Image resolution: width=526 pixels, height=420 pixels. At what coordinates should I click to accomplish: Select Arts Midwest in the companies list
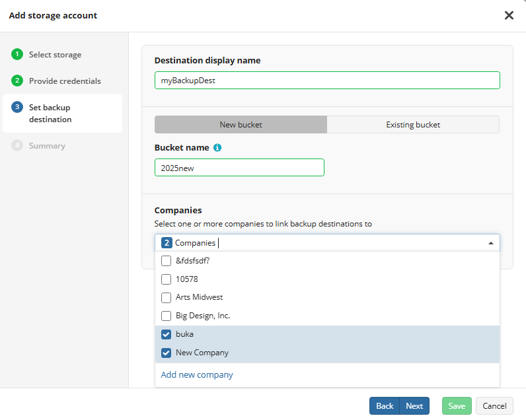[327, 297]
